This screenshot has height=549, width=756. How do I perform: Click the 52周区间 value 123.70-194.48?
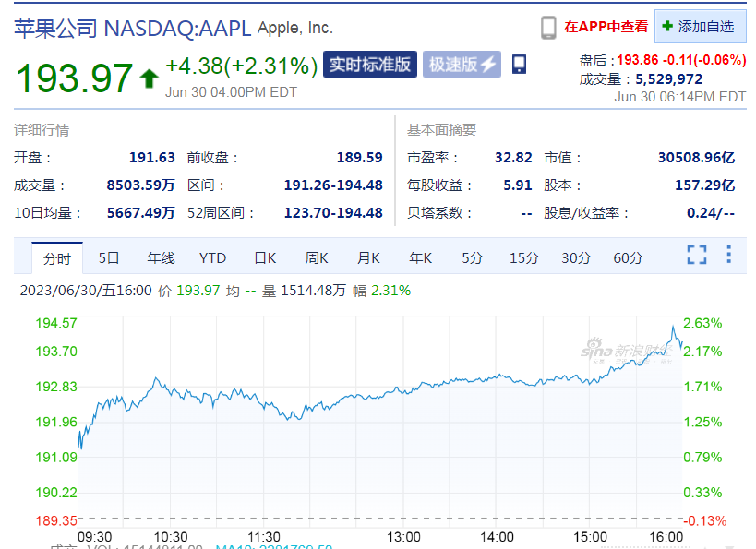click(x=333, y=213)
